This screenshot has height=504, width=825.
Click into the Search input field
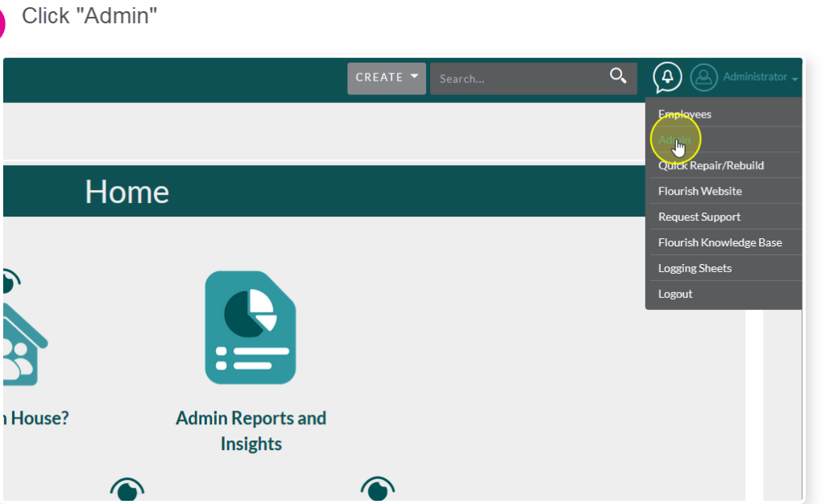(x=520, y=79)
